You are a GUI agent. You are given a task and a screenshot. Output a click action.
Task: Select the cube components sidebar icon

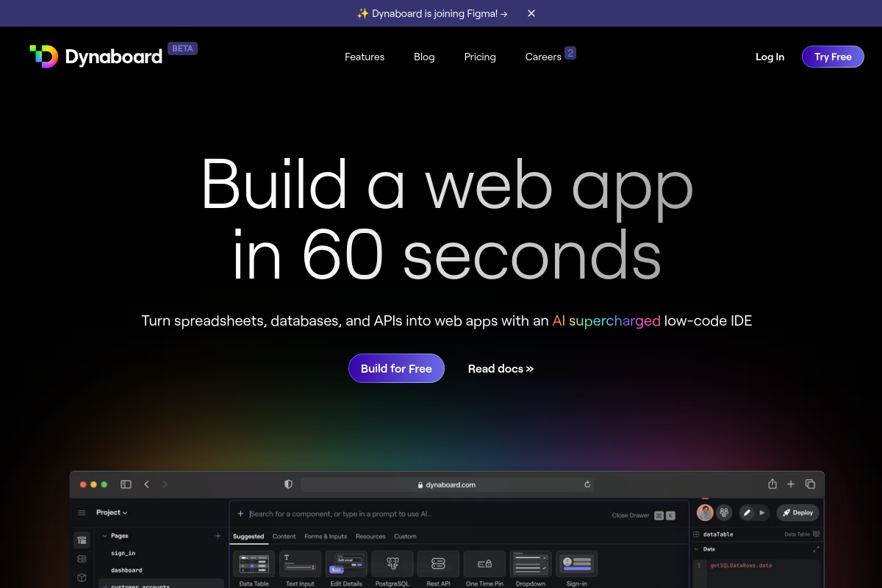click(82, 578)
